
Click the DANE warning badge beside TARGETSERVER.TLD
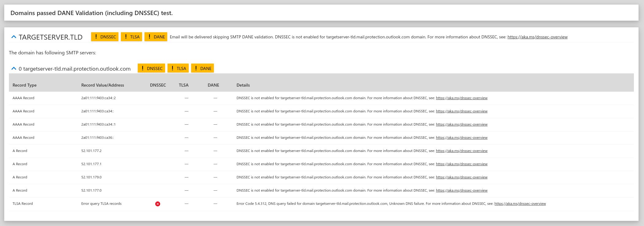(x=156, y=37)
